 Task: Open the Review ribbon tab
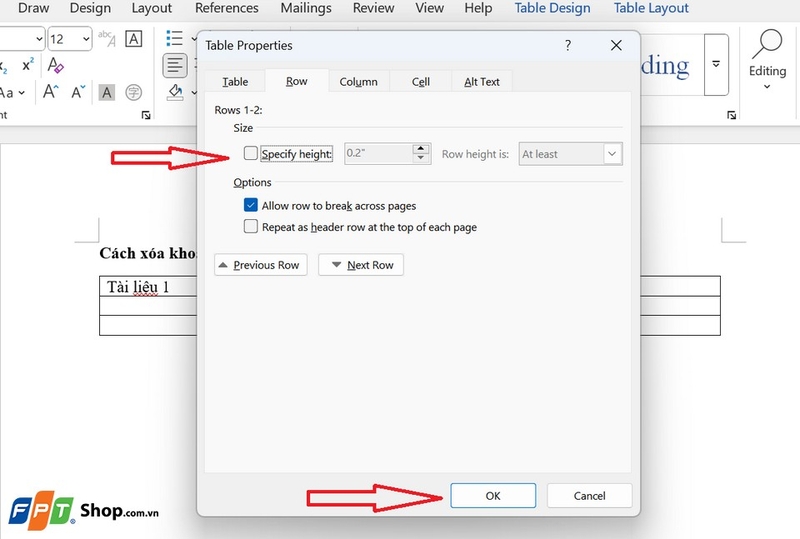pos(373,8)
